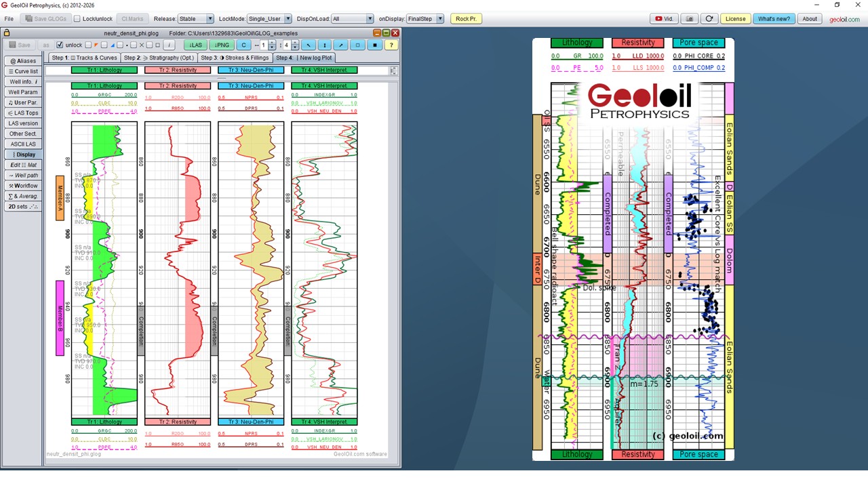
Task: Click the download PNG button
Action: tap(221, 45)
